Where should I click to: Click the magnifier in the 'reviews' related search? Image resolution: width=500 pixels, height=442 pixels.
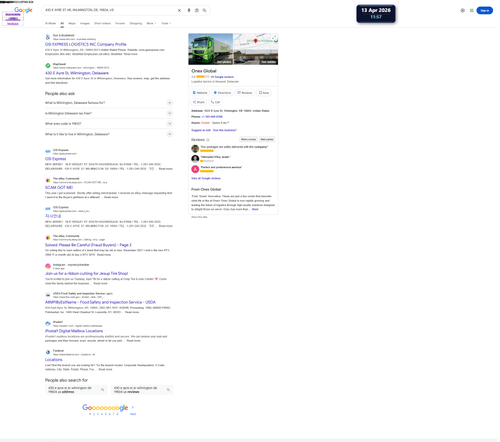pyautogui.click(x=168, y=390)
